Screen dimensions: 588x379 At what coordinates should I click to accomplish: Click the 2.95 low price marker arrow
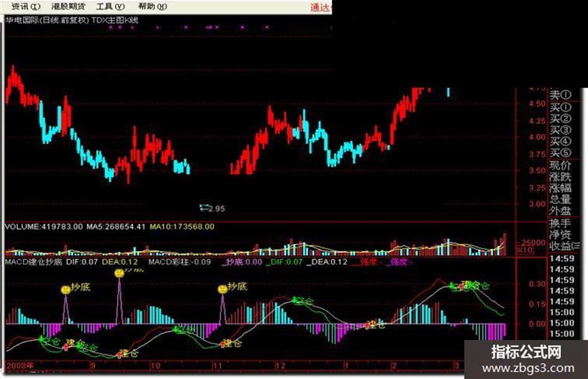[204, 208]
